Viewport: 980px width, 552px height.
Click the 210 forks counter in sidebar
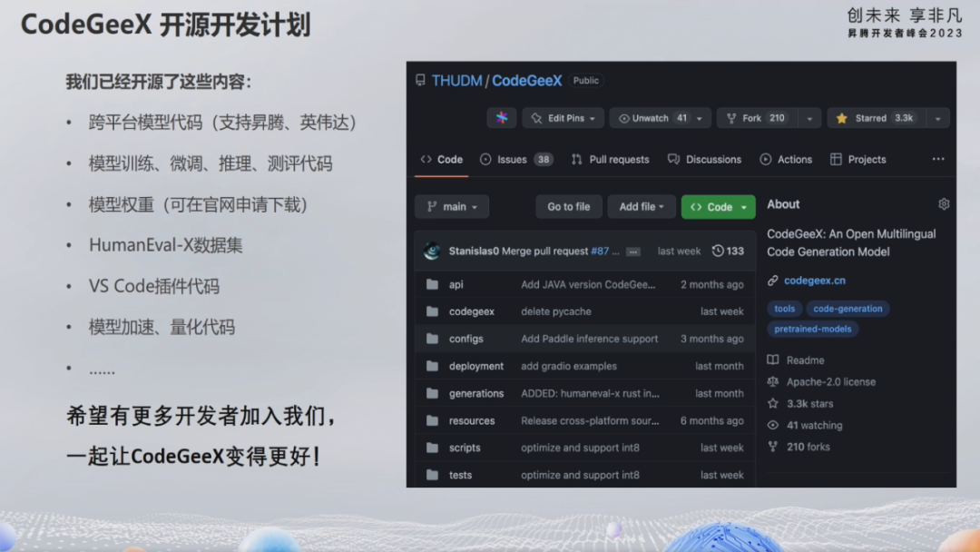[801, 447]
